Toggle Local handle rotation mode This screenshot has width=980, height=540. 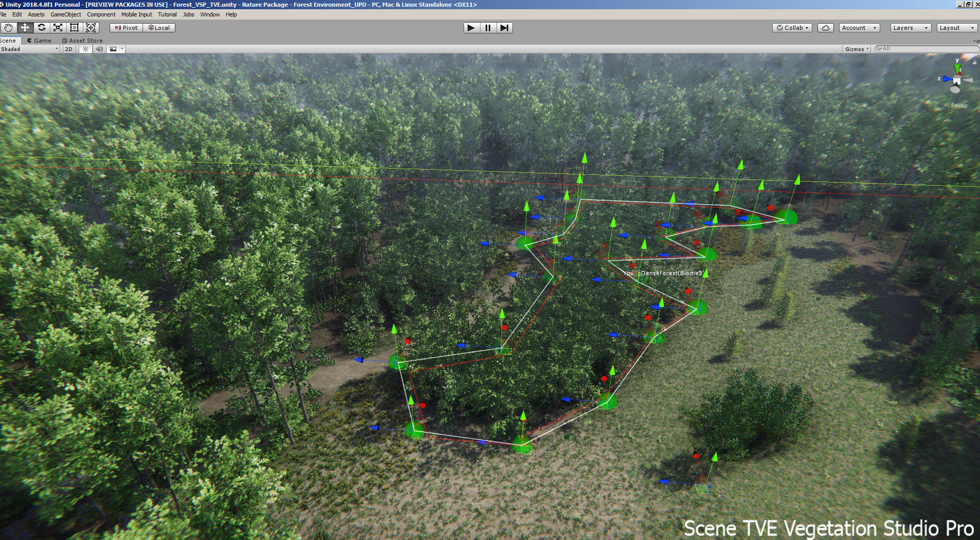tap(159, 28)
